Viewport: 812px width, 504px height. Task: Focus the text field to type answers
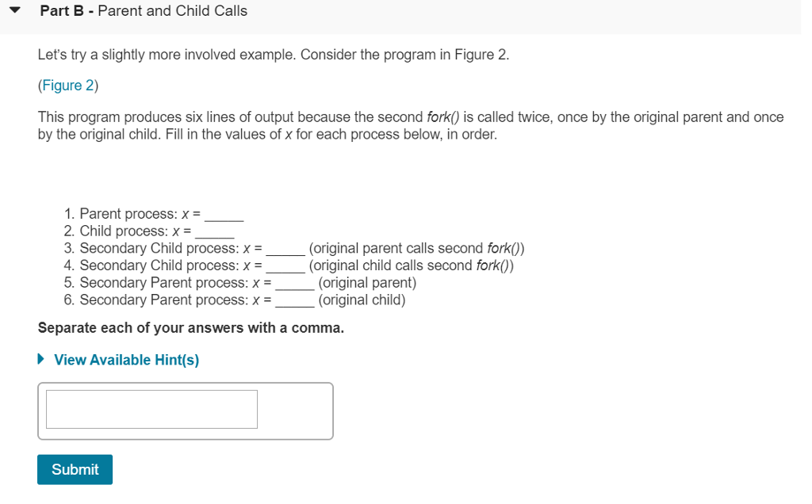tap(151, 409)
